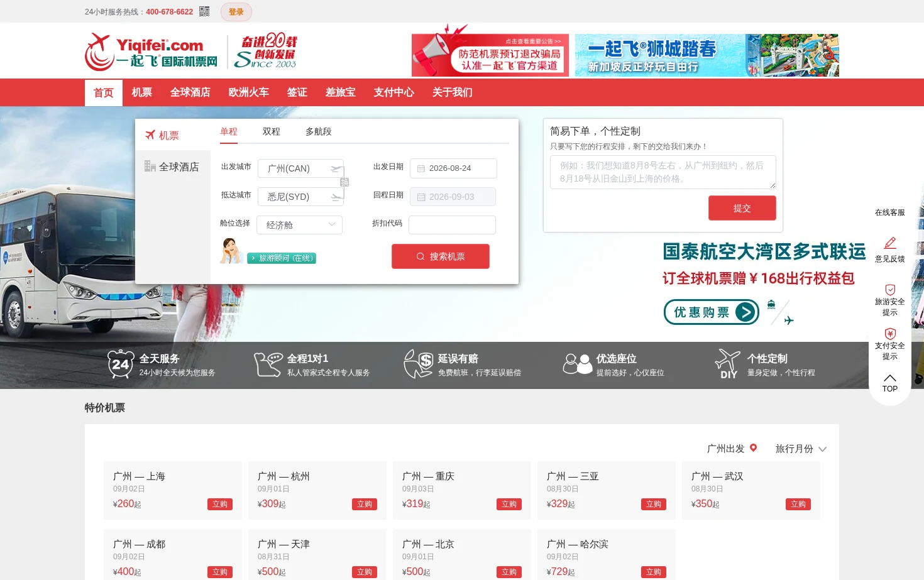Open 首页 in the navigation bar
Screen dimensions: 924x580
(104, 92)
